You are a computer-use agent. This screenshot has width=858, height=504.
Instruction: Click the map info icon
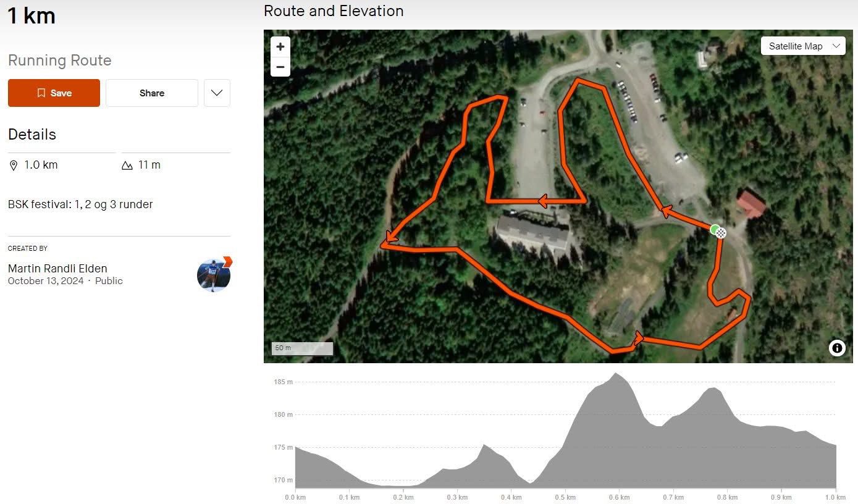(x=837, y=348)
